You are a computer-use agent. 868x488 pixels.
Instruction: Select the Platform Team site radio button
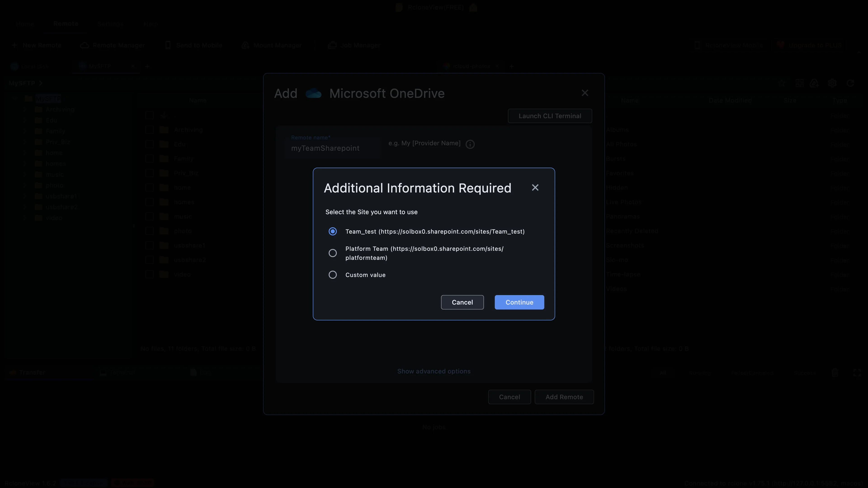[333, 253]
